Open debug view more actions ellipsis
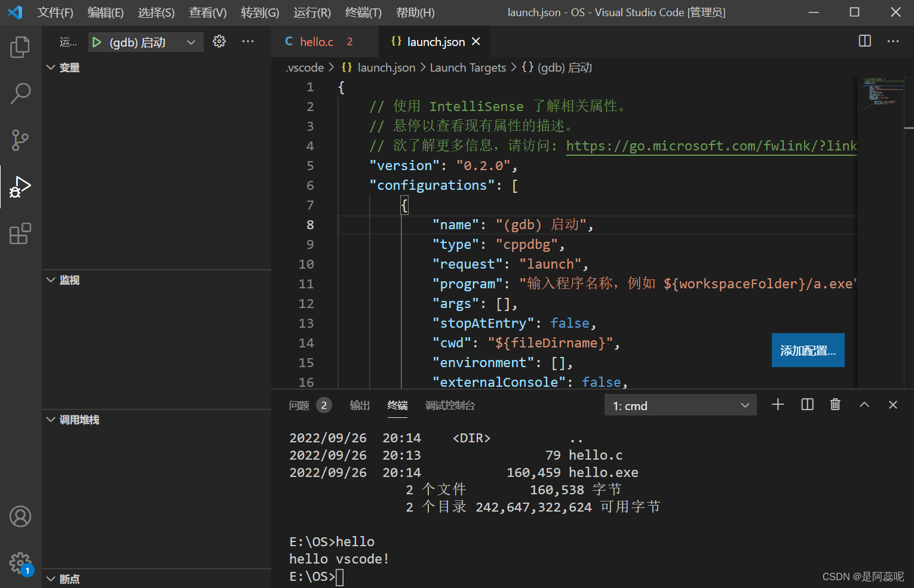The width and height of the screenshot is (914, 588). (x=248, y=41)
